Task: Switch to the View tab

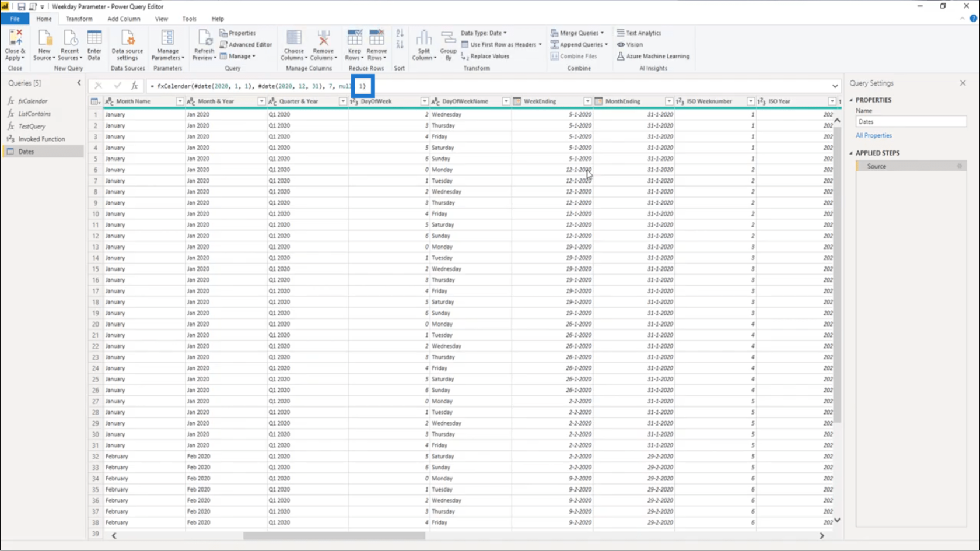Action: [x=161, y=19]
